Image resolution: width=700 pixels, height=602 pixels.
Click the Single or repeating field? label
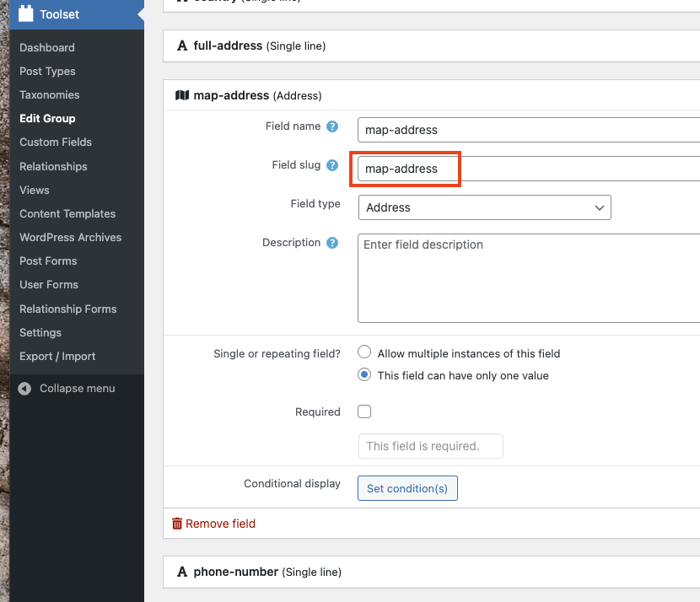point(277,354)
